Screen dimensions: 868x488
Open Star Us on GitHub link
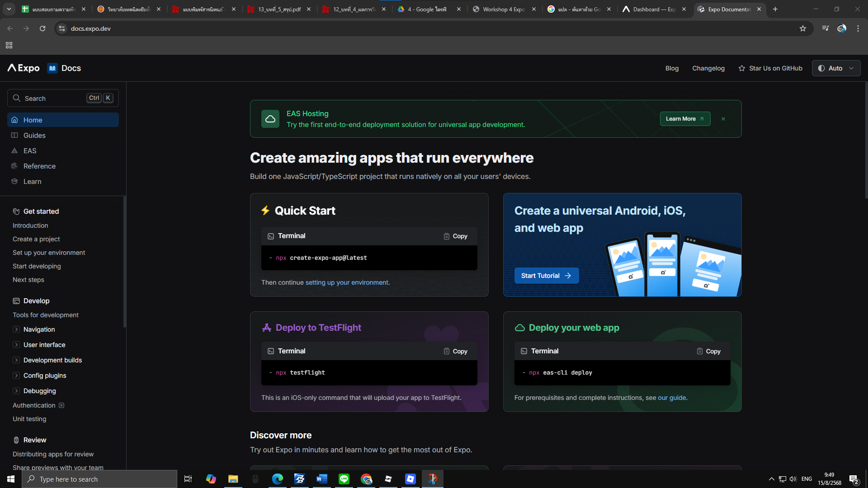770,68
